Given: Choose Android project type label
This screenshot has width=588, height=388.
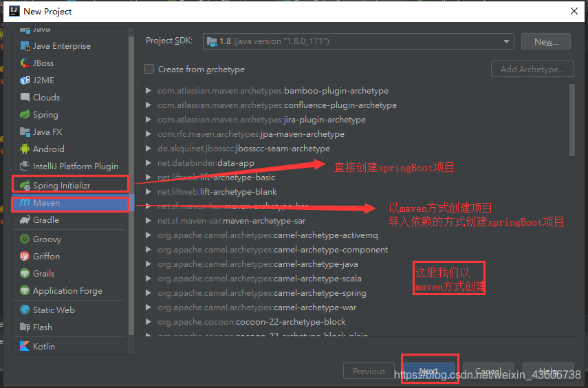Looking at the screenshot, I should (x=48, y=149).
